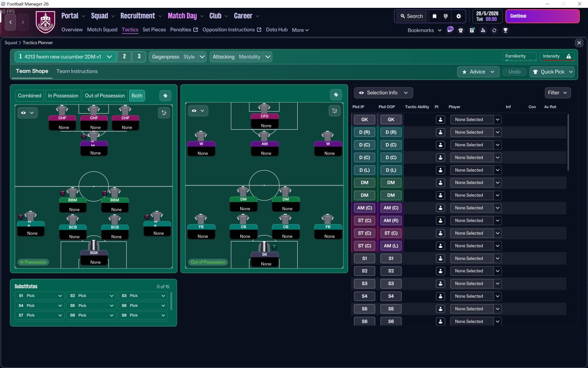Select the Out of Possession view toggle

(105, 96)
